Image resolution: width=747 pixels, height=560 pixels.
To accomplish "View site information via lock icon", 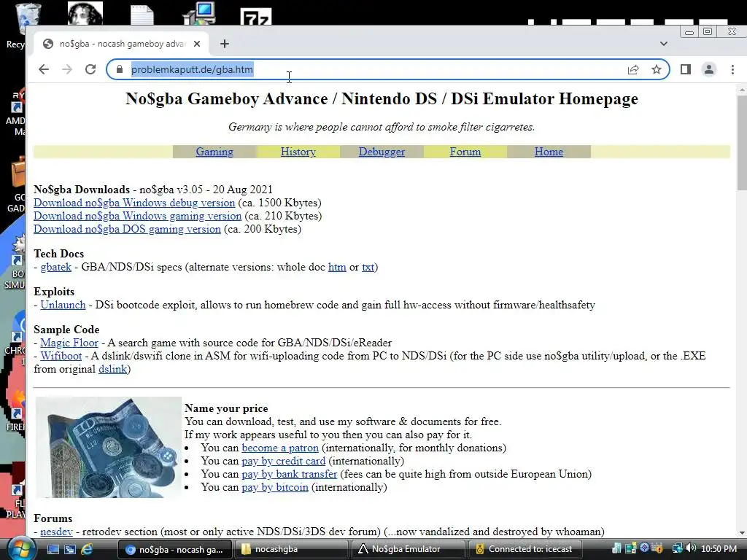I will (119, 69).
